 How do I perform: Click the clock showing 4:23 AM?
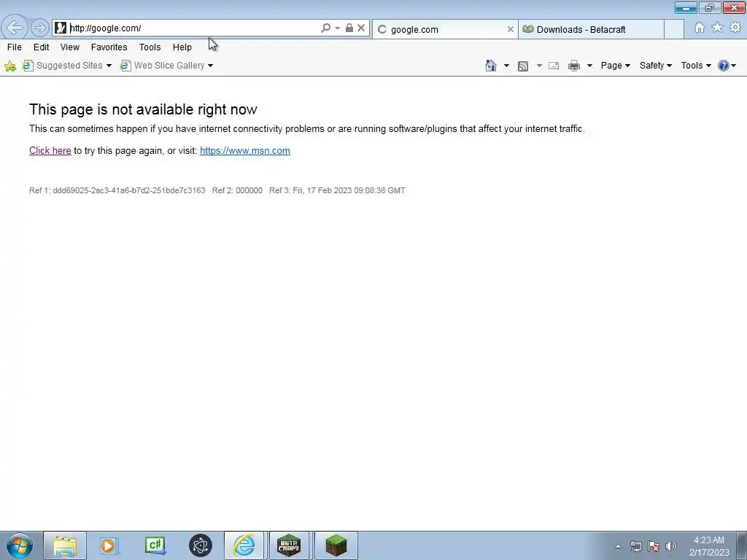tap(709, 546)
